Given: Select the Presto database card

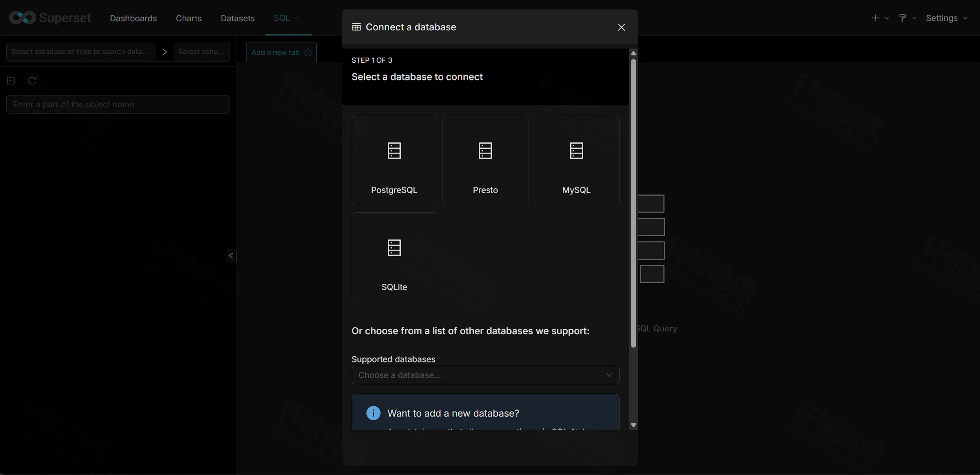Looking at the screenshot, I should [485, 160].
